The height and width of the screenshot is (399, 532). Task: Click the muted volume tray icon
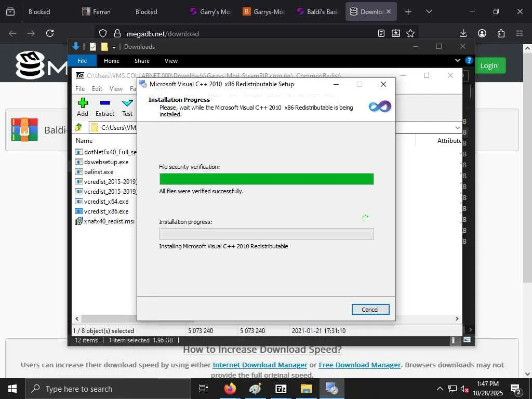[x=464, y=389]
